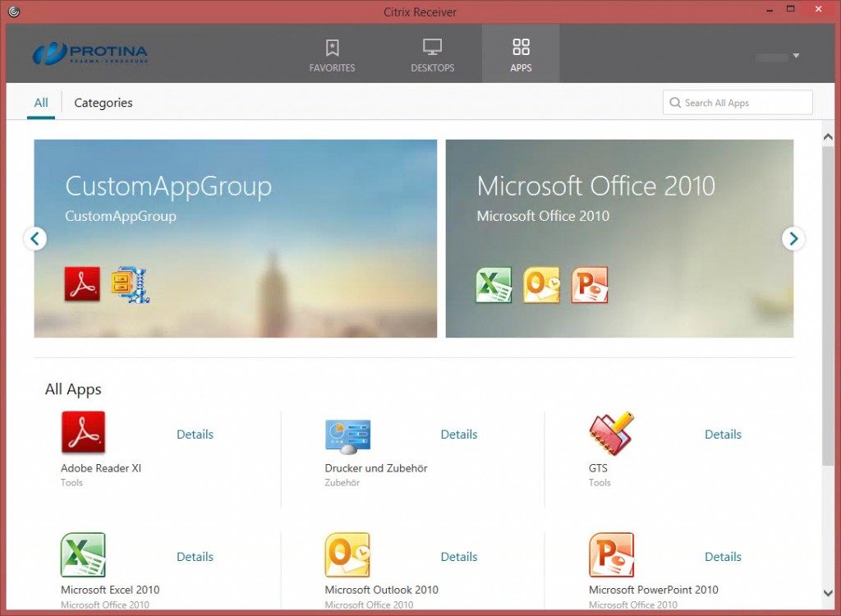View Details for GTS
The image size is (841, 616).
coord(723,434)
